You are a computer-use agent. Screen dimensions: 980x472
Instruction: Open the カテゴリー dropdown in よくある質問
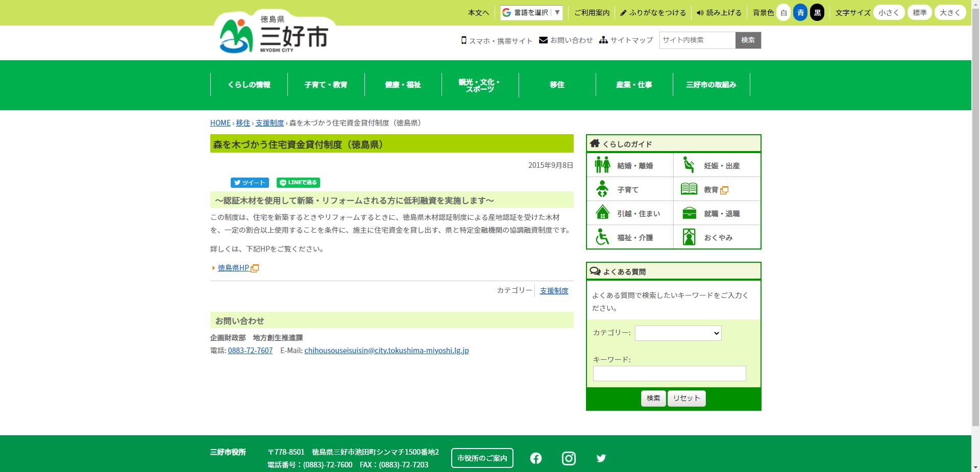[x=678, y=333]
